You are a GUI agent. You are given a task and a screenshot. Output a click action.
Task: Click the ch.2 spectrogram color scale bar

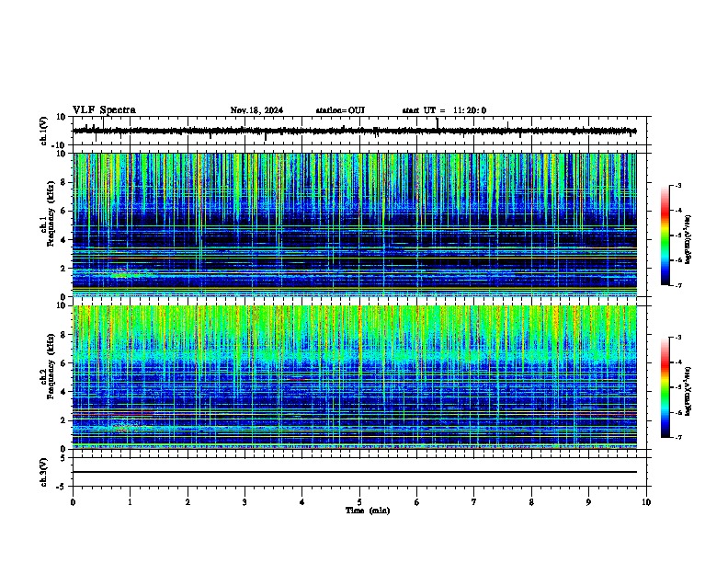click(665, 387)
